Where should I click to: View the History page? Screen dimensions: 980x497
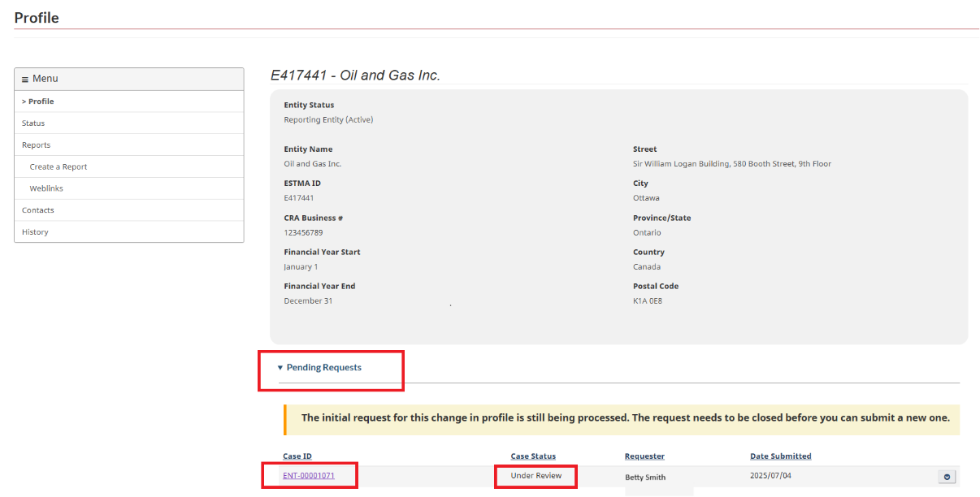point(34,231)
